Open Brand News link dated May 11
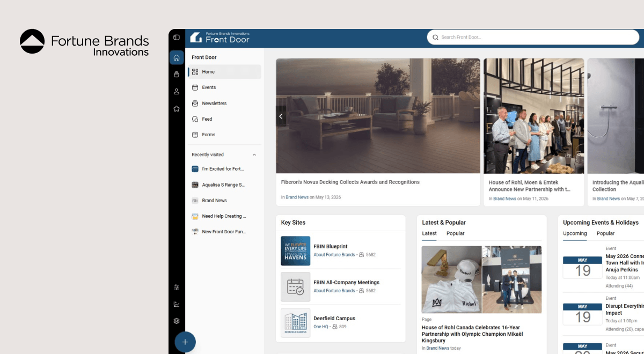This screenshot has height=354, width=644. [x=504, y=198]
